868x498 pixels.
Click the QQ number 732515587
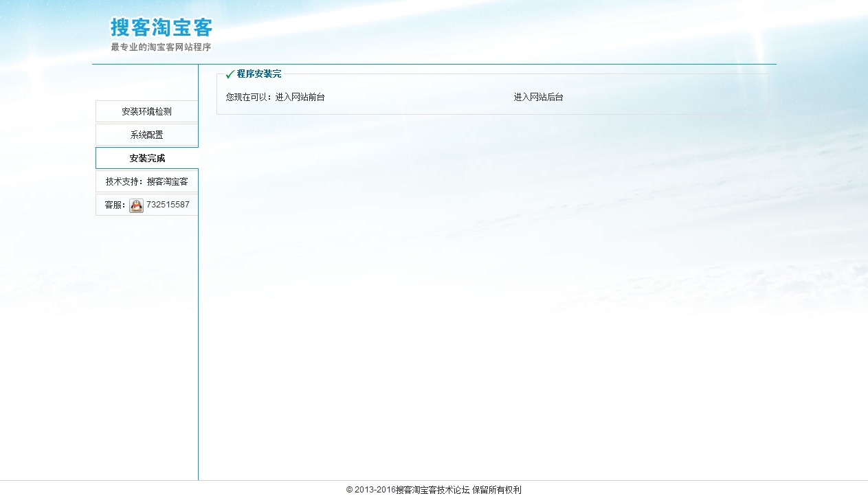pyautogui.click(x=168, y=205)
